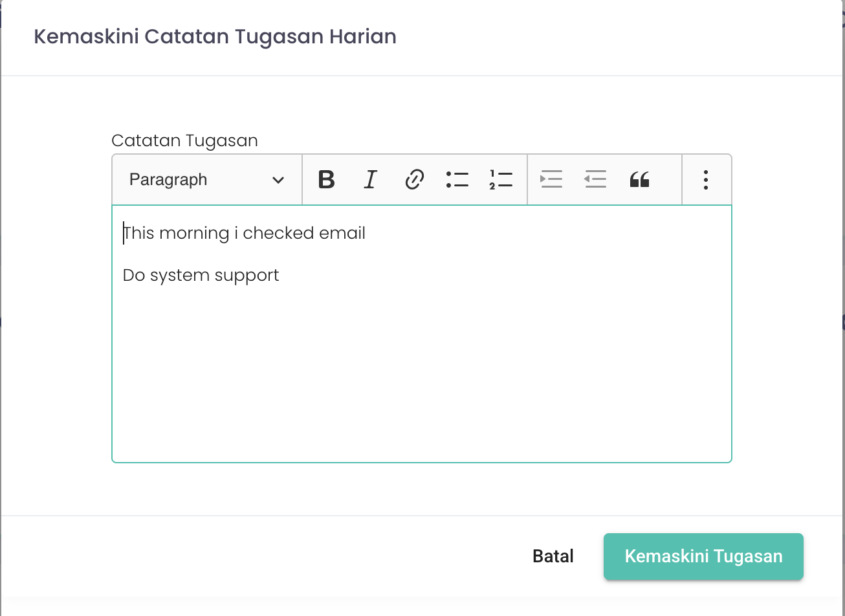Show more toolbar items via three dots
The width and height of the screenshot is (845, 616).
706,179
